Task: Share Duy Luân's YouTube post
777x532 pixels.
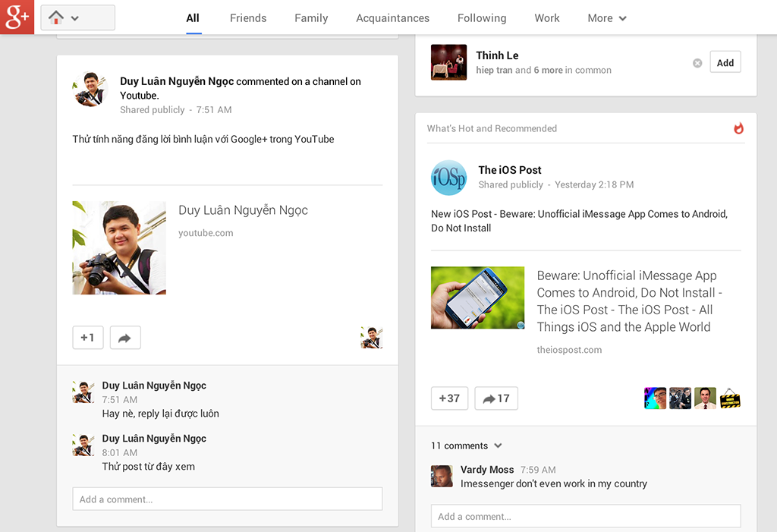Action: pyautogui.click(x=125, y=338)
